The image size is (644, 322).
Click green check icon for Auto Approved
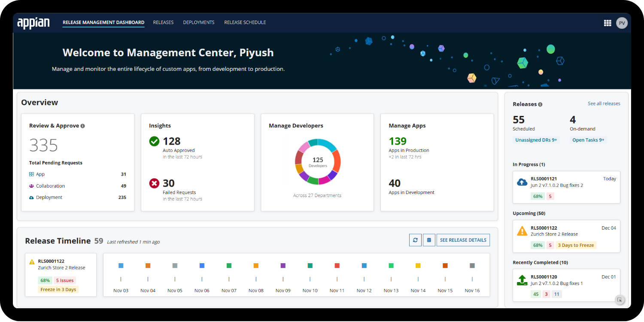point(154,141)
